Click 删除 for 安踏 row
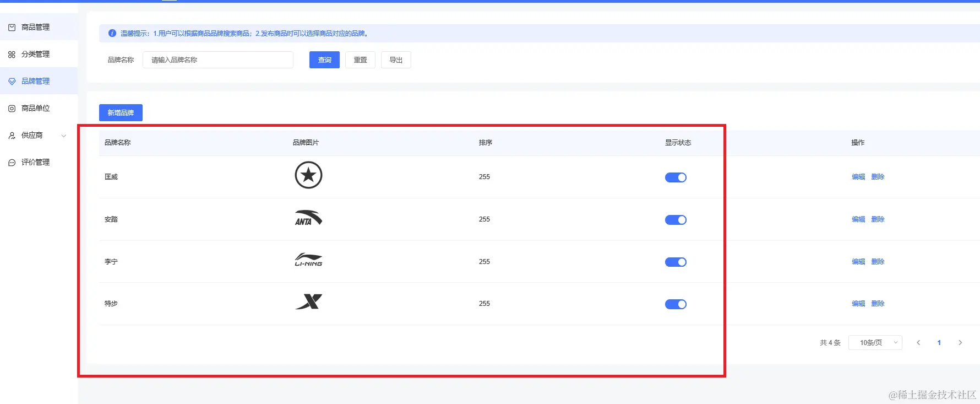Viewport: 980px width, 404px height. 878,219
